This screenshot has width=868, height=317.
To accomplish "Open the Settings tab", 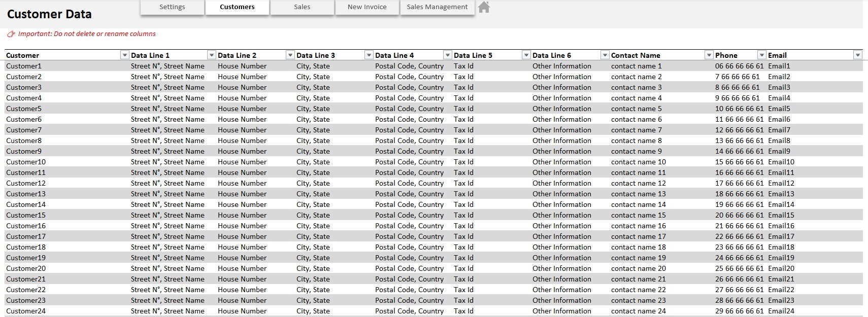I will click(172, 7).
